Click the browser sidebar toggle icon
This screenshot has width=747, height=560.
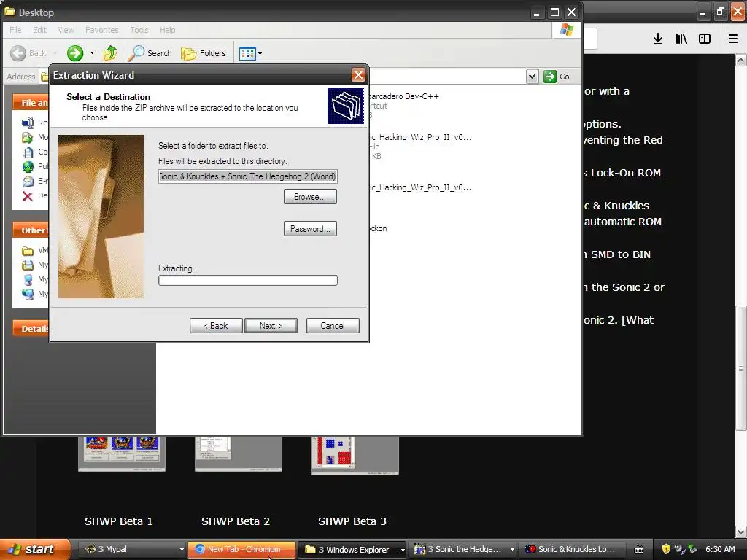coord(705,39)
